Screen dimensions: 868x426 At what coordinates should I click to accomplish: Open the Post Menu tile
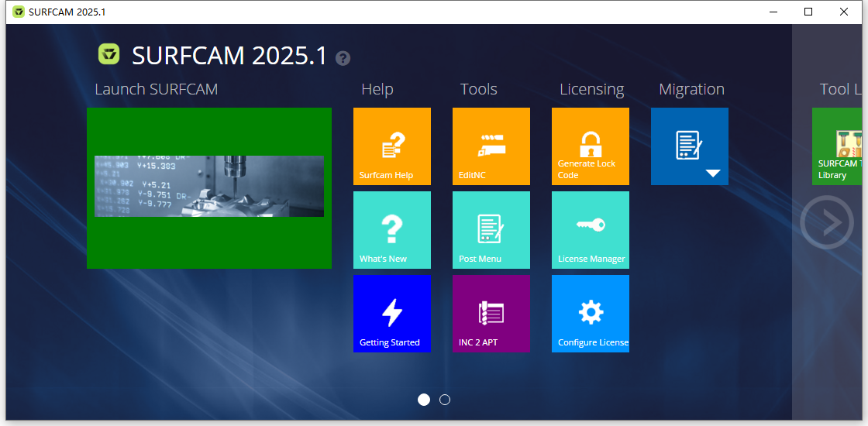(x=491, y=230)
